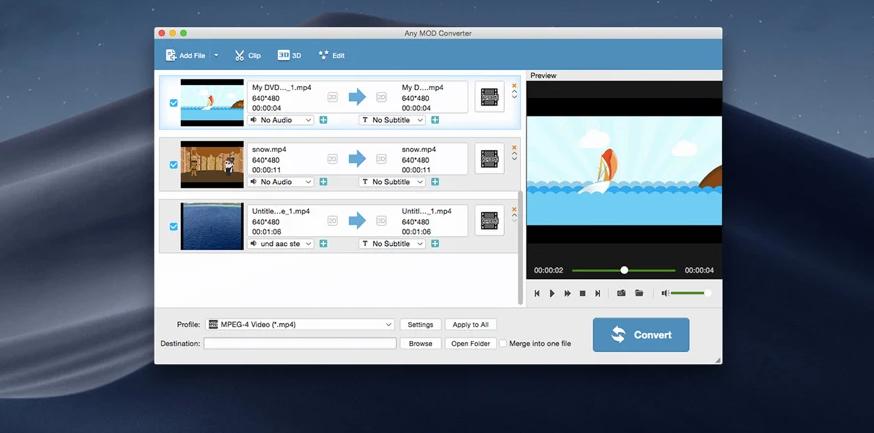Remove My DVD file with orange X
Screen dimensions: 874x433
coord(514,85)
